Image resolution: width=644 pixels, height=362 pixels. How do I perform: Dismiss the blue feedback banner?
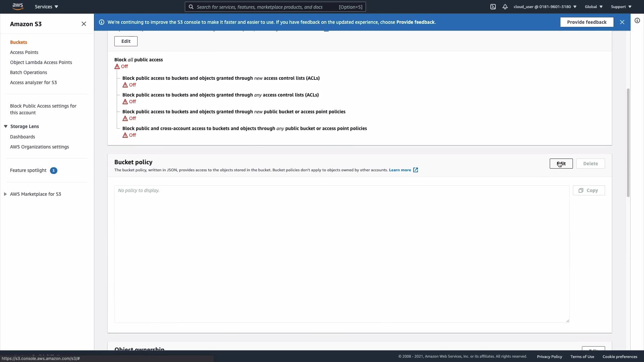[622, 22]
